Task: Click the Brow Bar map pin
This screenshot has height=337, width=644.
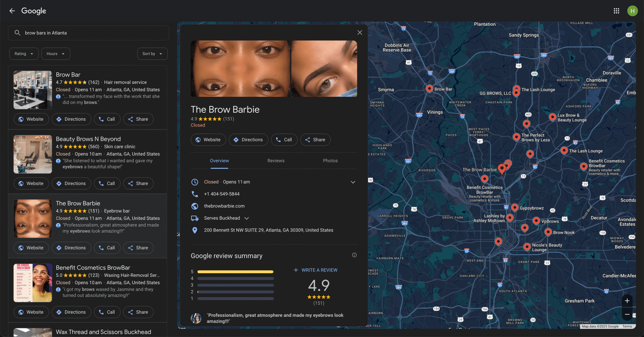Action: (x=429, y=88)
